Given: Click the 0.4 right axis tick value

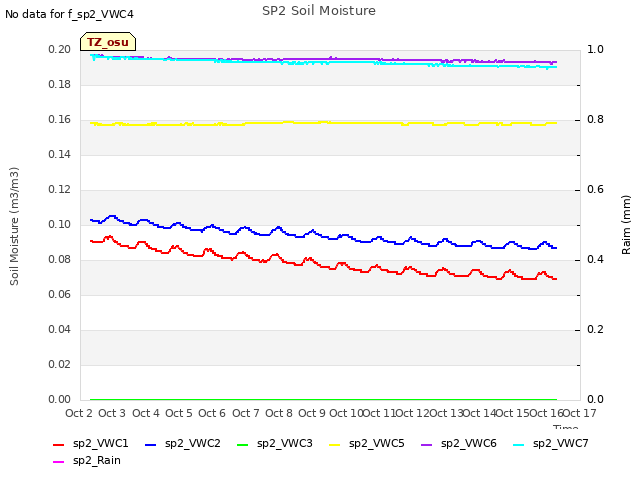Looking at the screenshot, I should pos(595,260).
